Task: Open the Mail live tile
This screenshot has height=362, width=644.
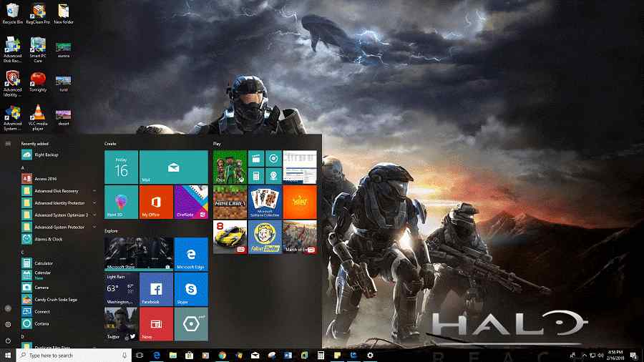Action: pyautogui.click(x=174, y=167)
